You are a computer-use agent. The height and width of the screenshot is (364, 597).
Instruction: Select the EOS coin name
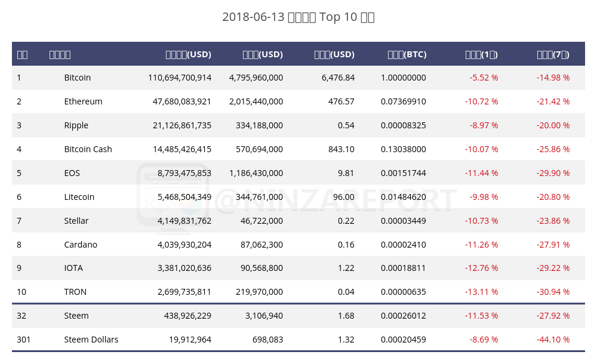tap(72, 173)
